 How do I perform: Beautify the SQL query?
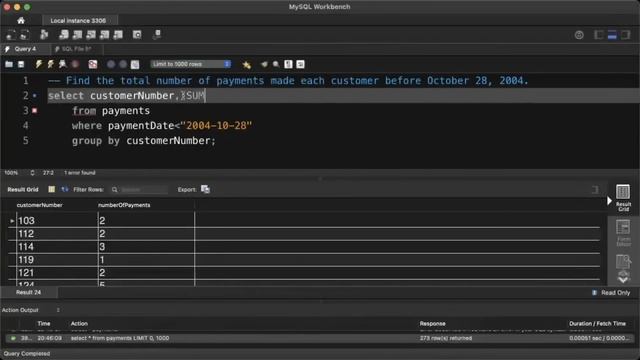tap(264, 64)
